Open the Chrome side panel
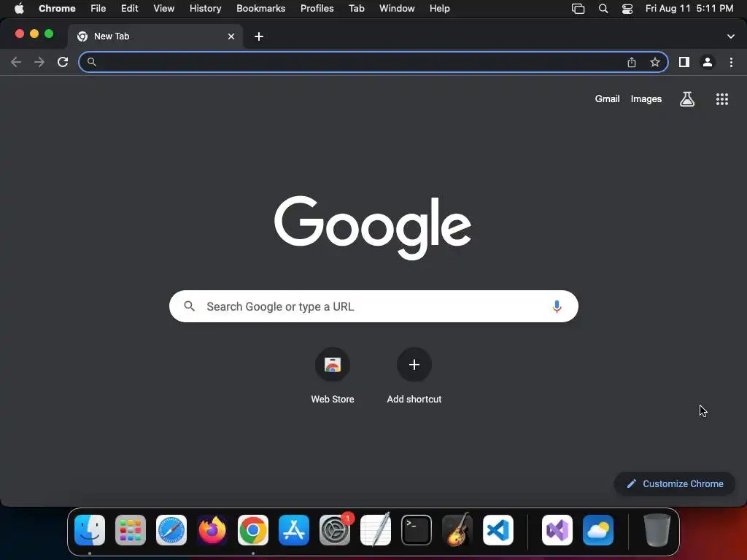 pos(684,62)
